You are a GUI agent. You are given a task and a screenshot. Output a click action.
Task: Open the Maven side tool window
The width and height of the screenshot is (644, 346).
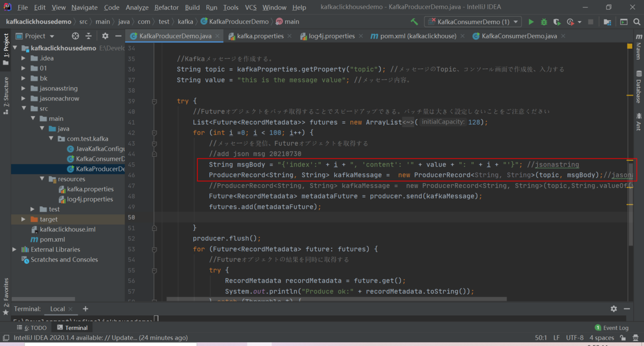point(638,47)
